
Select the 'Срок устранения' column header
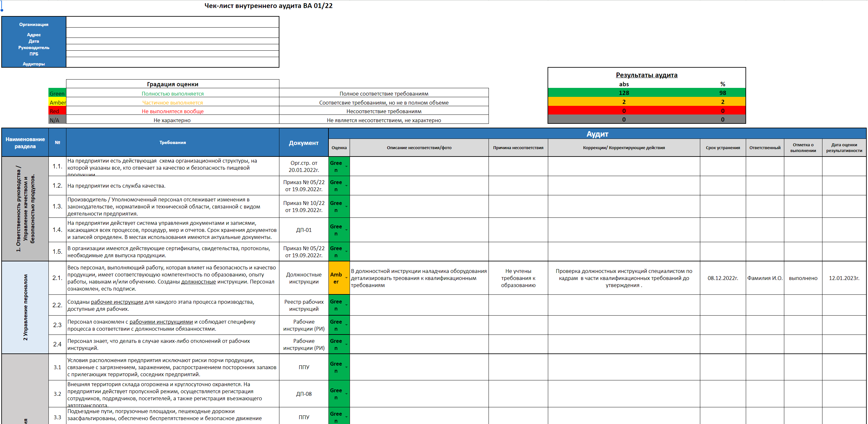[x=722, y=148]
